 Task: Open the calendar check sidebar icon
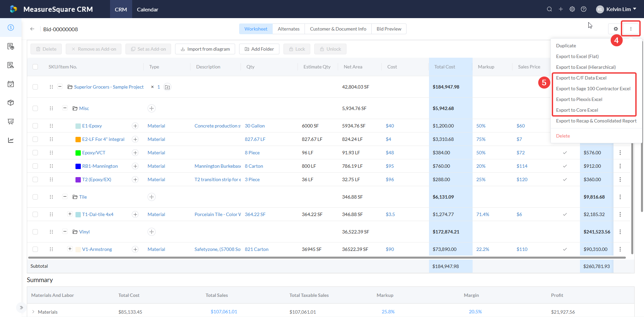(x=11, y=84)
